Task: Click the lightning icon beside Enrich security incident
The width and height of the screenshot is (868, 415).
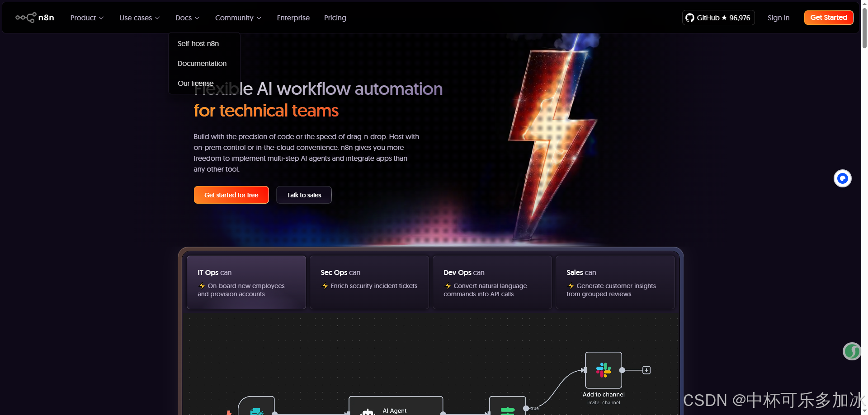Action: click(325, 286)
